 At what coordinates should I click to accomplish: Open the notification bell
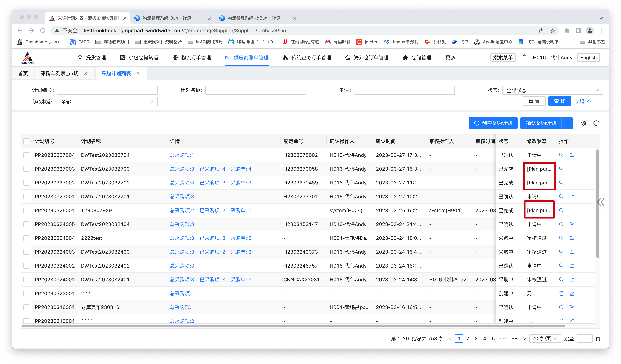524,58
